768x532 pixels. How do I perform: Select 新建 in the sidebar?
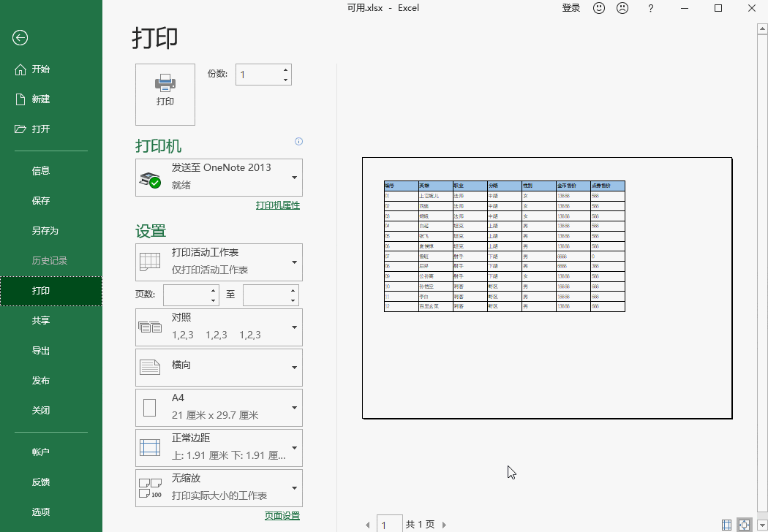51,99
